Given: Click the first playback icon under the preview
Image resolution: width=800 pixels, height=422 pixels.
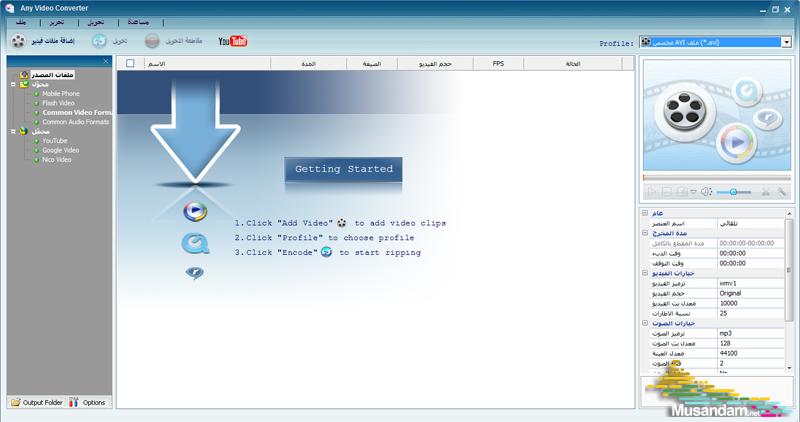Looking at the screenshot, I should 652,192.
